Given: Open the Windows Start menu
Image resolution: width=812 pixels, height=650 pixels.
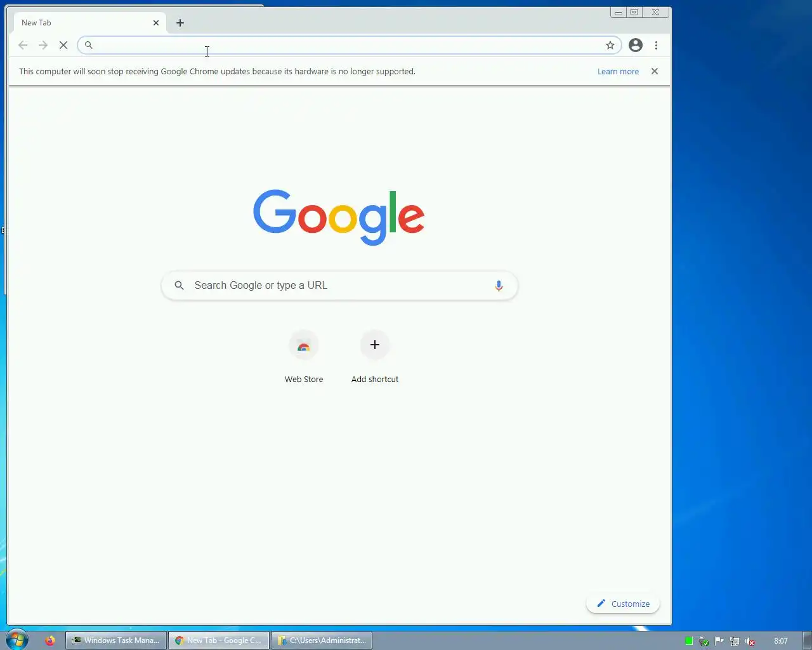Looking at the screenshot, I should [17, 640].
